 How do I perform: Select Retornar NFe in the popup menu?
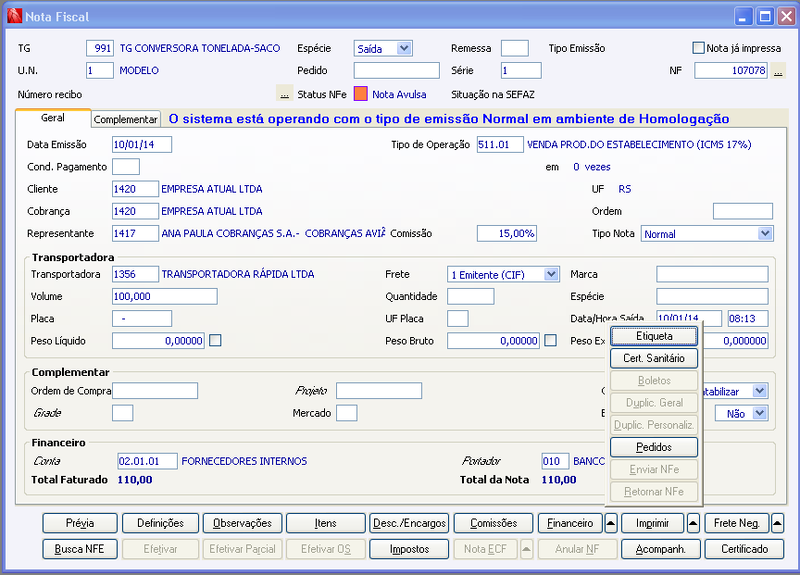pos(654,491)
